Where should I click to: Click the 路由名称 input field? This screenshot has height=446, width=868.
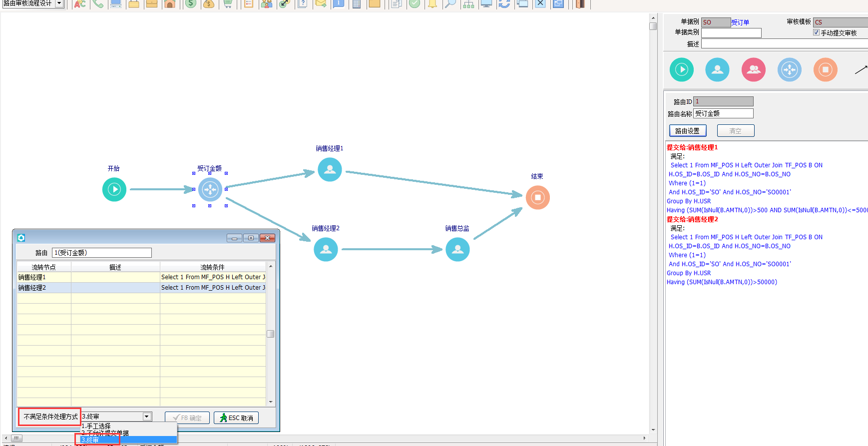coord(723,114)
